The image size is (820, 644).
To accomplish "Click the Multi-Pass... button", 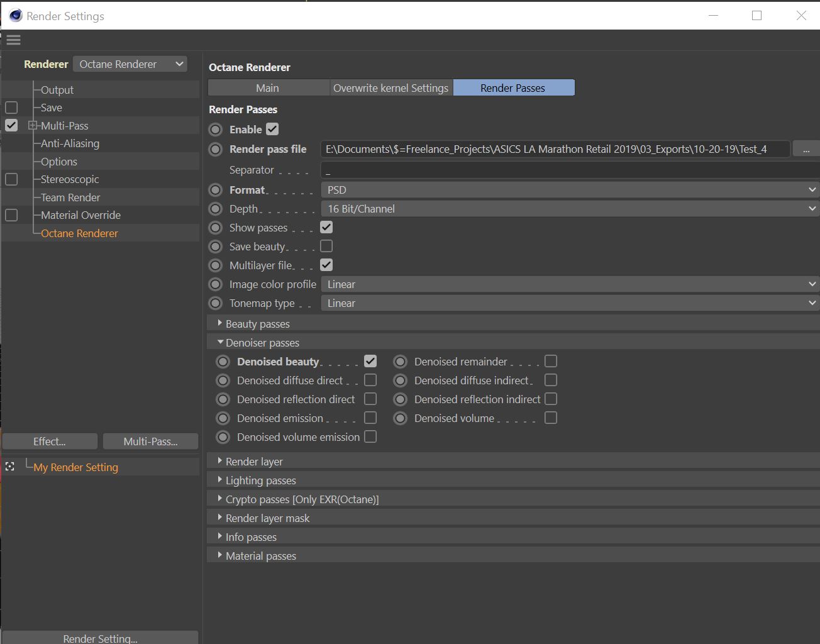I will (150, 441).
